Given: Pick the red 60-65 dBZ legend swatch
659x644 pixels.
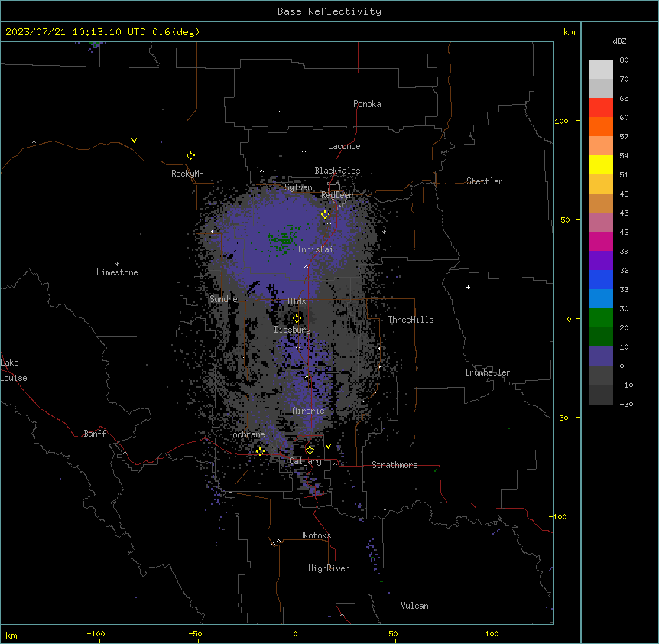Looking at the screenshot, I should 601,108.
